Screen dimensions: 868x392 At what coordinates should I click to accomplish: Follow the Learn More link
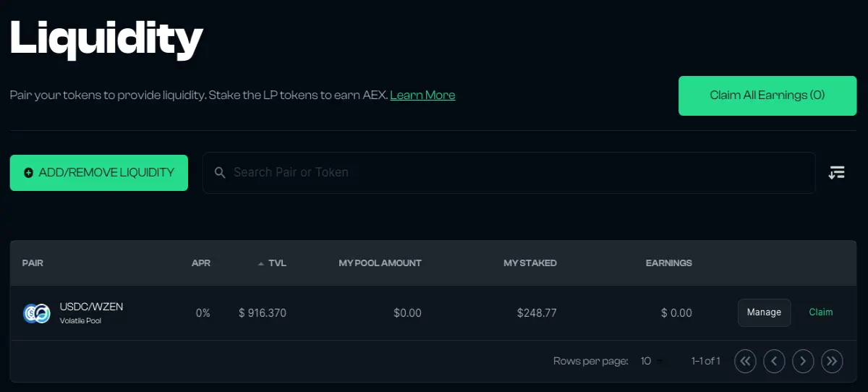point(422,95)
